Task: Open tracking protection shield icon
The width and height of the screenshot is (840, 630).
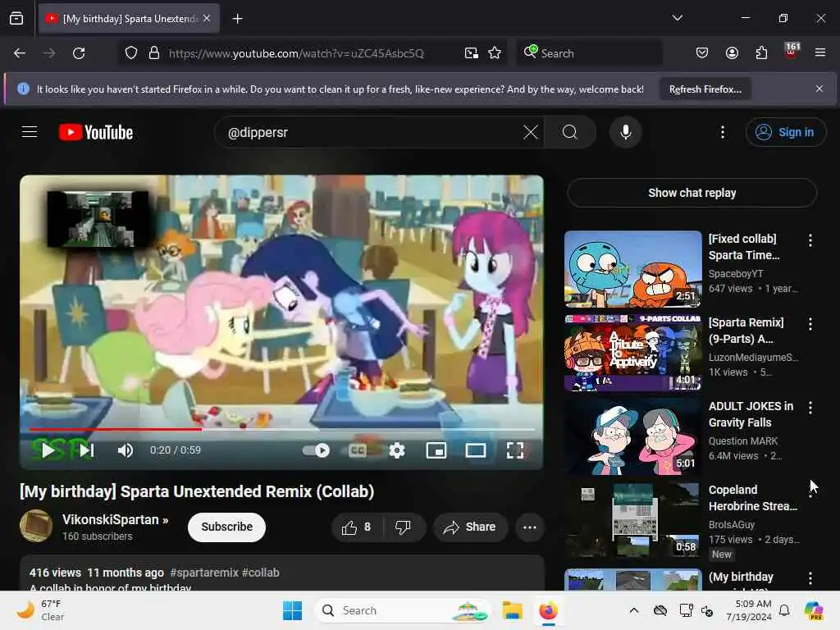Action: pyautogui.click(x=131, y=53)
